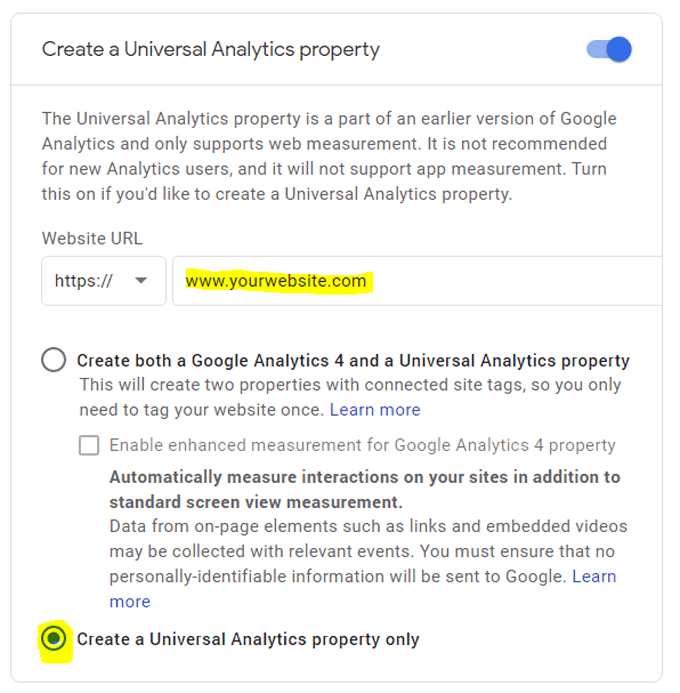Open 'Learn more' link about connected site tags
The image size is (680, 693).
[x=375, y=410]
